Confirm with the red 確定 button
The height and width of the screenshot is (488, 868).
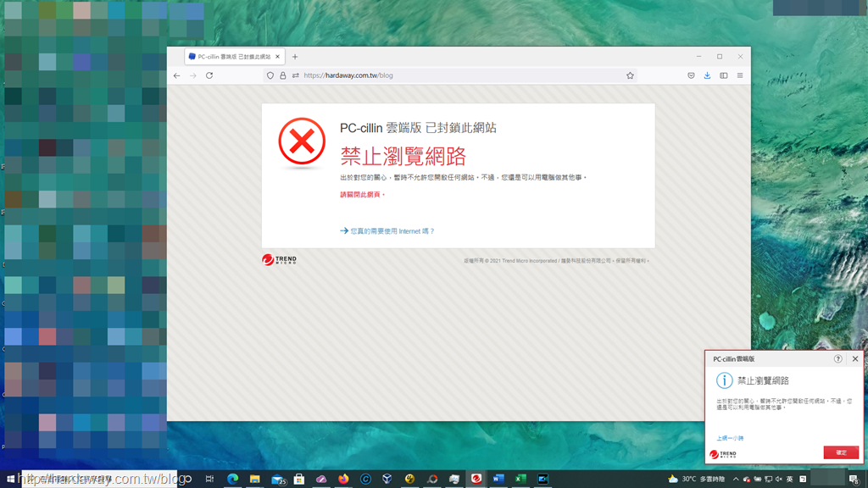[x=841, y=452]
